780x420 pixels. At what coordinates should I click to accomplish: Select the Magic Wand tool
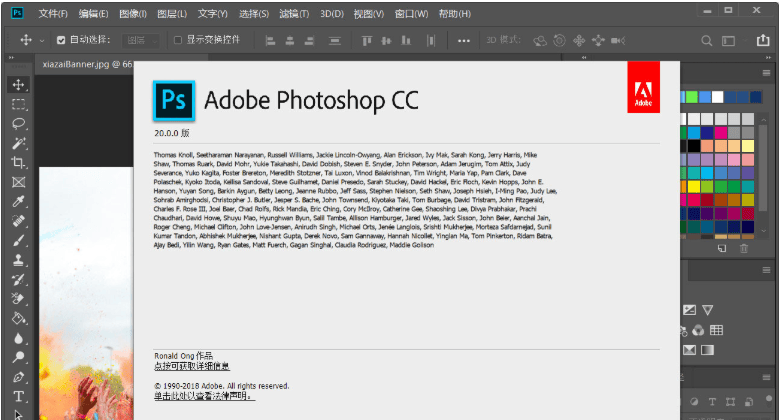[x=18, y=143]
